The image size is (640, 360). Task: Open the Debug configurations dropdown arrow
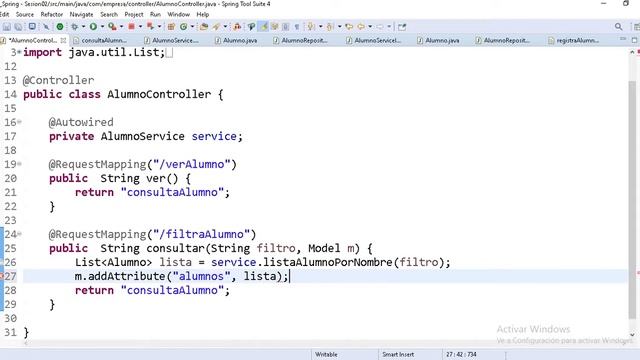click(x=83, y=27)
